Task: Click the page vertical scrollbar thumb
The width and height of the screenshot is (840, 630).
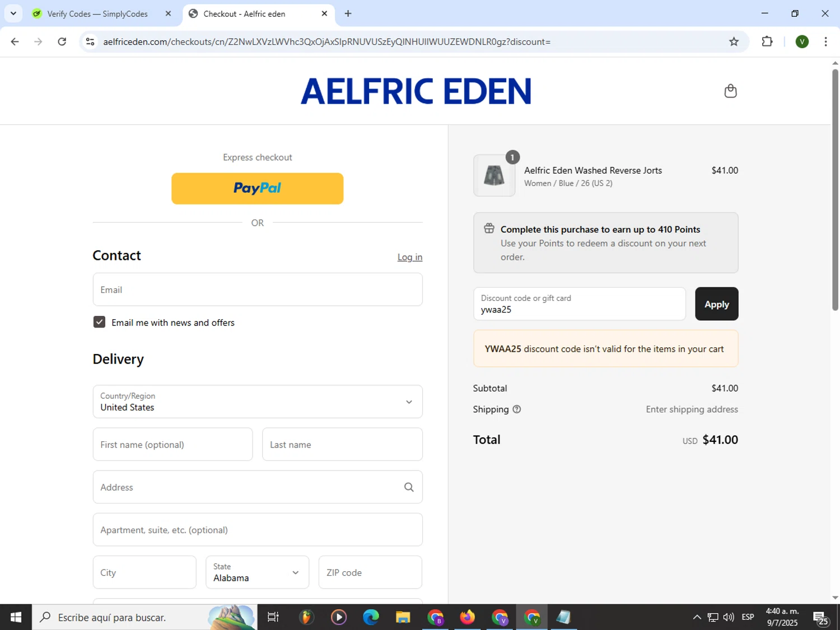Action: [835, 189]
